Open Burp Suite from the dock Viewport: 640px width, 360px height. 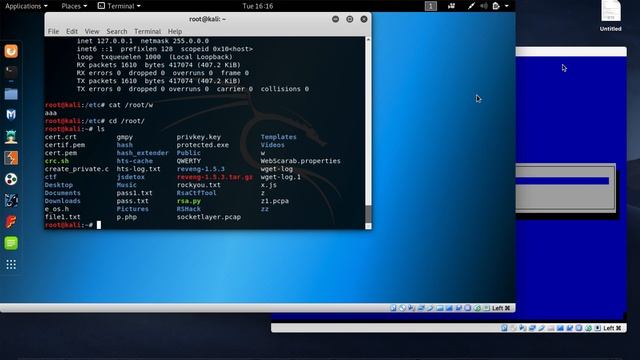point(11,158)
